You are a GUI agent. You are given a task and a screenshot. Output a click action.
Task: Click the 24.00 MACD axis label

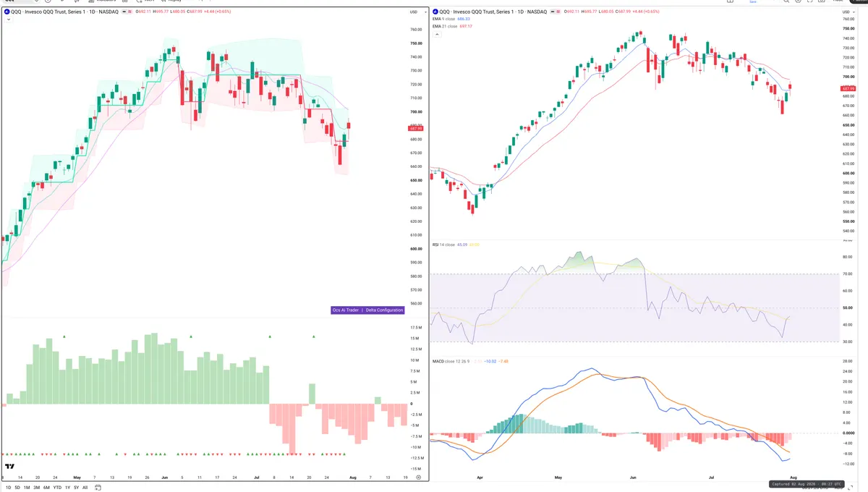(848, 371)
